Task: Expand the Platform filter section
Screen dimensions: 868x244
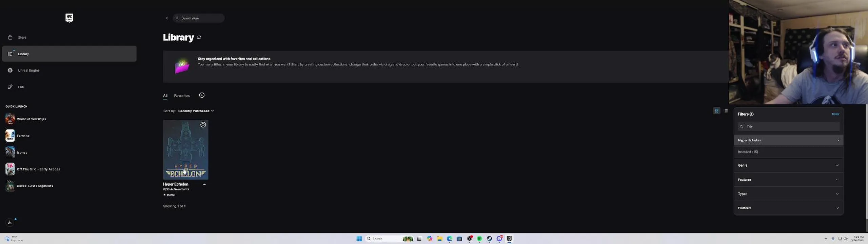Action: (788, 208)
